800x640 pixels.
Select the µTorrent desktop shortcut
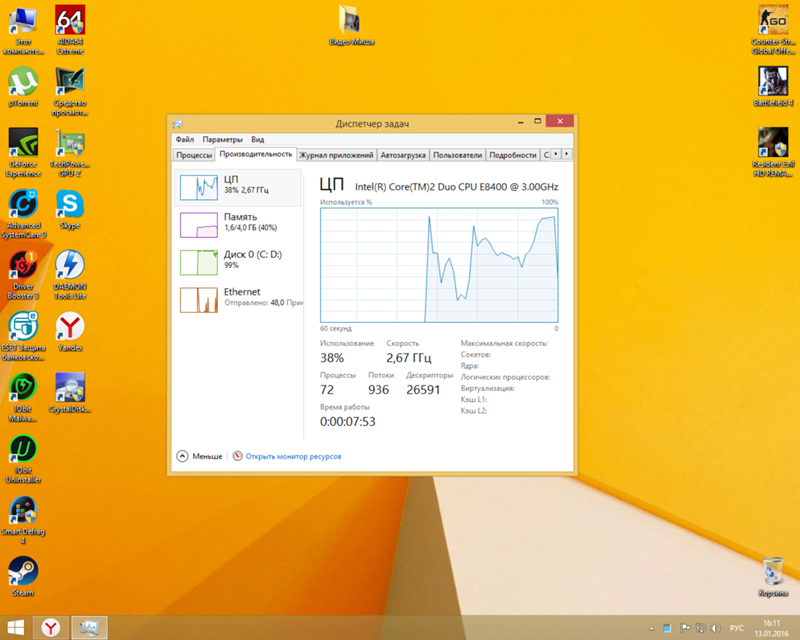(x=23, y=87)
